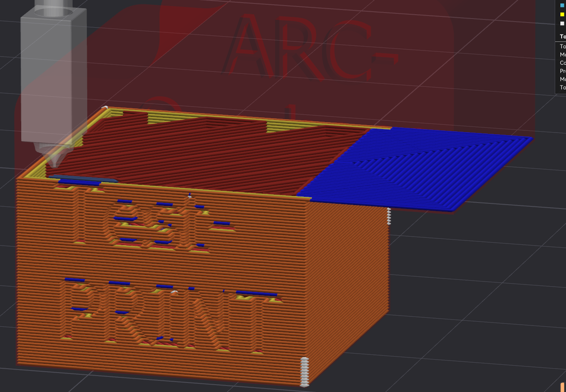
Task: Click the nozzle tip of the extruder
Action: click(x=54, y=164)
